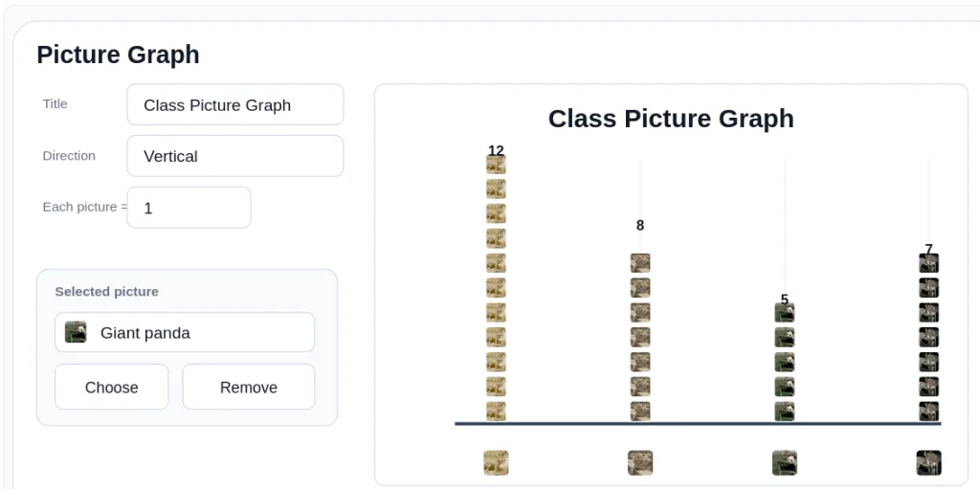This screenshot has height=489, width=980.
Task: Click the 5 value label above panda column
Action: coord(785,300)
